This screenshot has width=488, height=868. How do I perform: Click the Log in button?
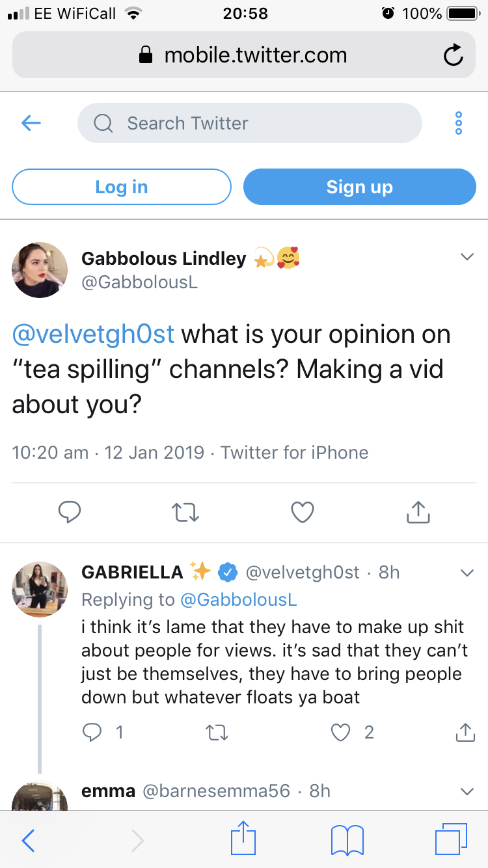[x=122, y=187]
